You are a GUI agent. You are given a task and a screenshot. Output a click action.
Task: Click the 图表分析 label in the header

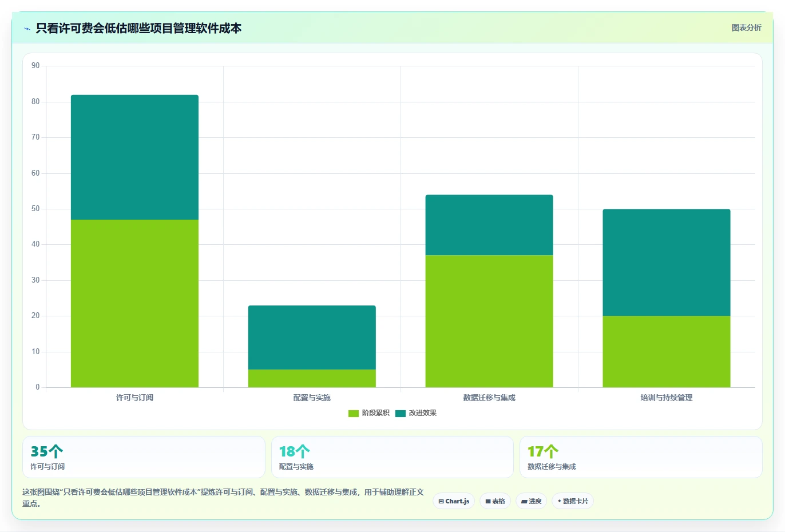(x=746, y=27)
